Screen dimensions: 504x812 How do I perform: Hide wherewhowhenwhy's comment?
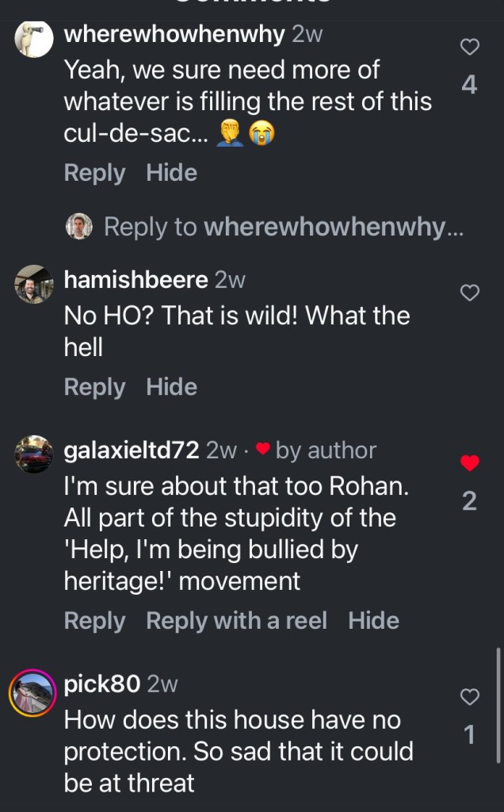[x=171, y=173]
